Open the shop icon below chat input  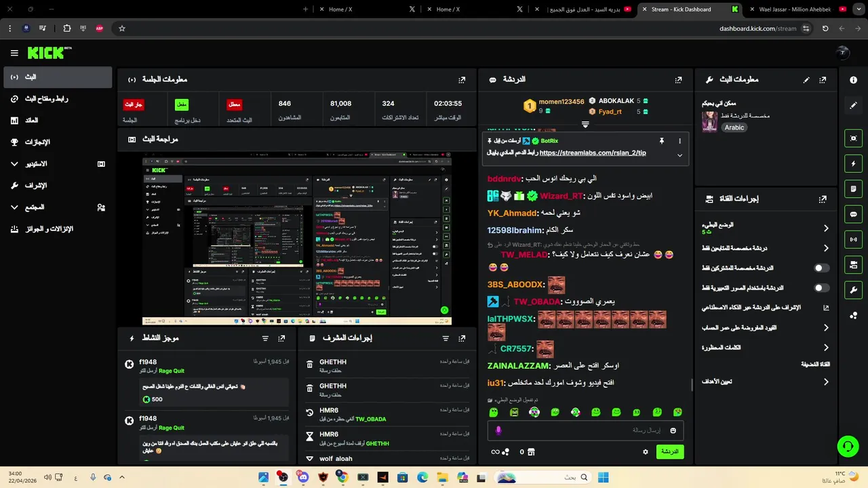tap(531, 452)
